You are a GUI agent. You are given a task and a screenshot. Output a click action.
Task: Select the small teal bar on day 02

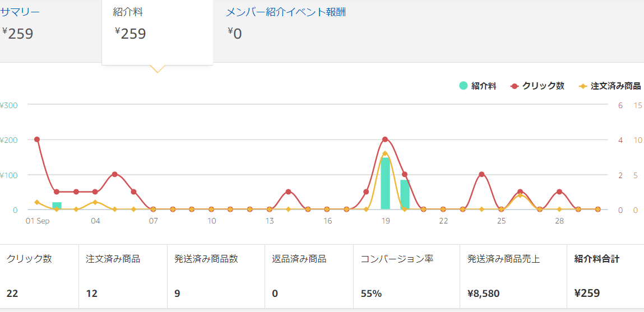coord(57,206)
